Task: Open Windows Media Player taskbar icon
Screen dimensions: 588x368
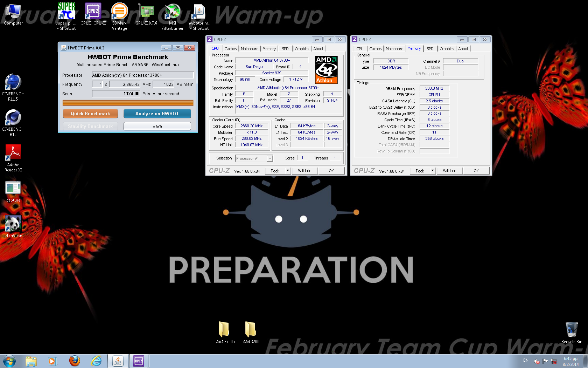Action: (x=52, y=361)
